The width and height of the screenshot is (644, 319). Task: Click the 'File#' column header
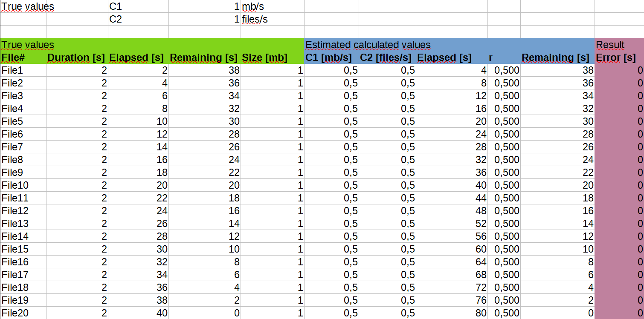23,57
